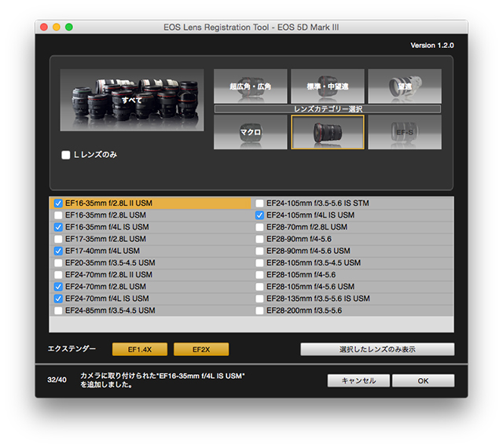Check EF24-105mm f/3.5-5.6 IS STM
The image size is (503, 448).
tap(259, 203)
